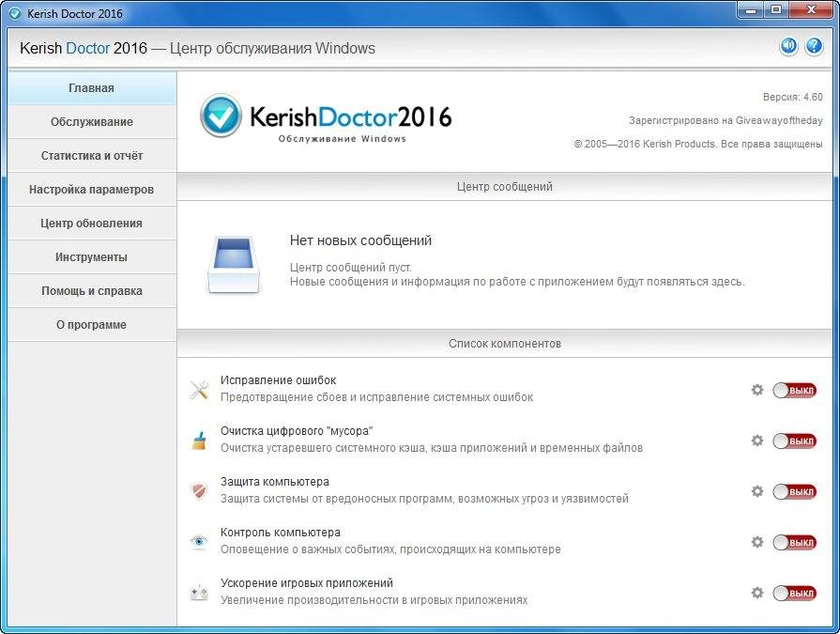Click the Нет новых сообщений text
The height and width of the screenshot is (634, 840).
coord(360,240)
